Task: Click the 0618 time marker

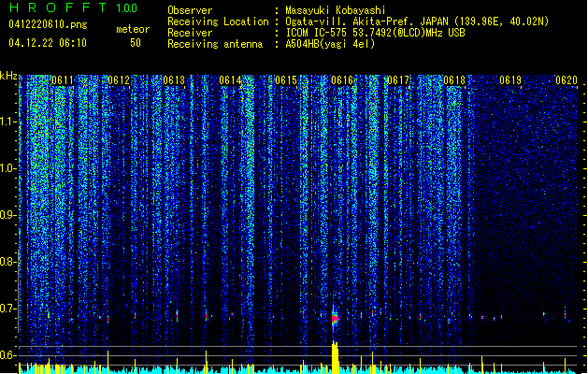Action: click(454, 80)
